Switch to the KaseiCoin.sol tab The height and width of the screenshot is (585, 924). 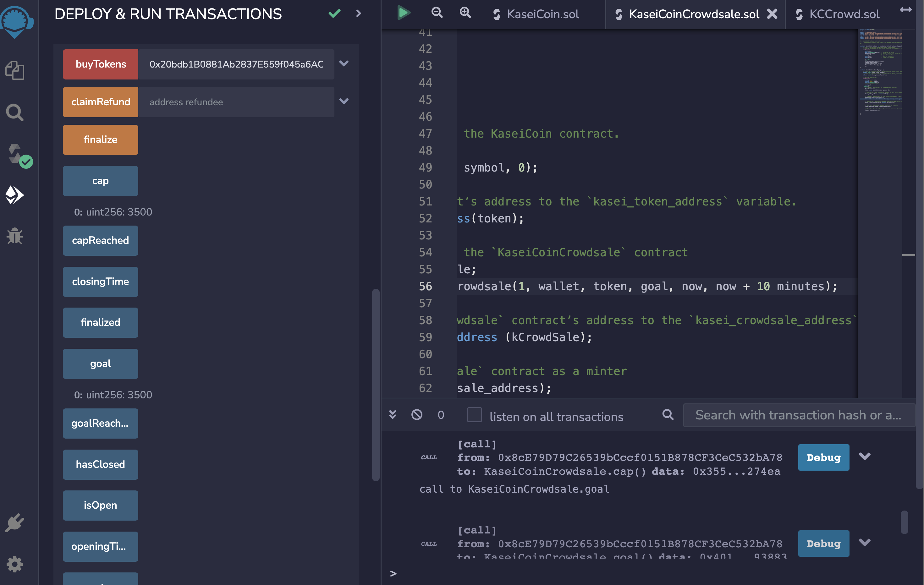click(x=542, y=14)
